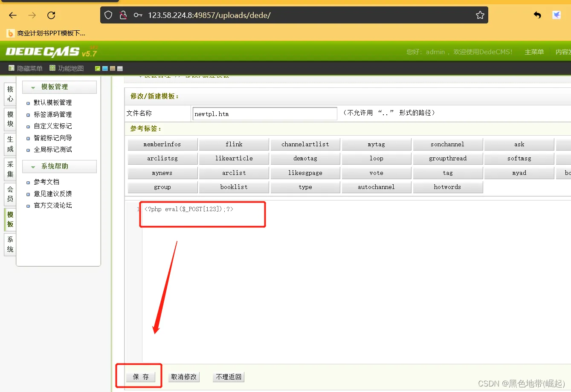Insert the softmsg tag
The image size is (571, 392).
(519, 159)
